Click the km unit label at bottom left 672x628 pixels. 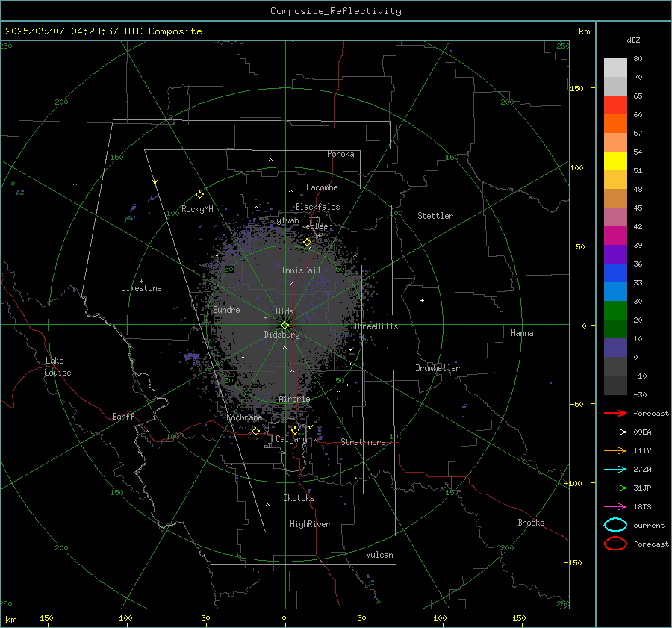tap(10, 620)
